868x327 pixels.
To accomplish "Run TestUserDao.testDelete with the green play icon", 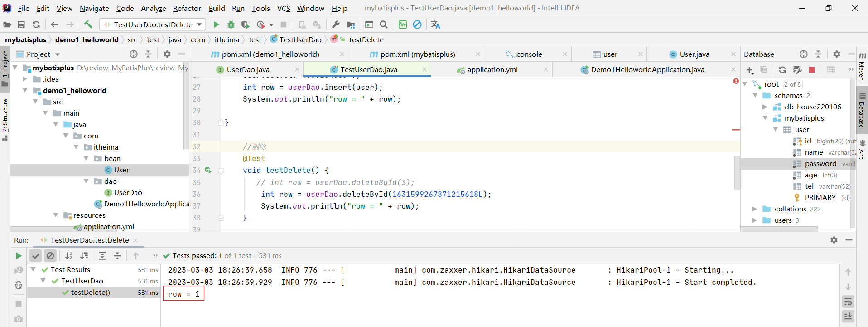I will 216,24.
